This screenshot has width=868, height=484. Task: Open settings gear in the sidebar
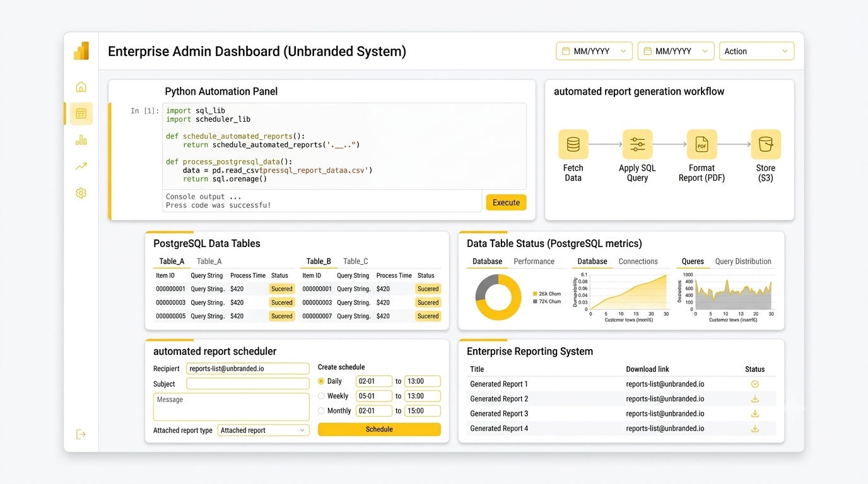(x=81, y=193)
